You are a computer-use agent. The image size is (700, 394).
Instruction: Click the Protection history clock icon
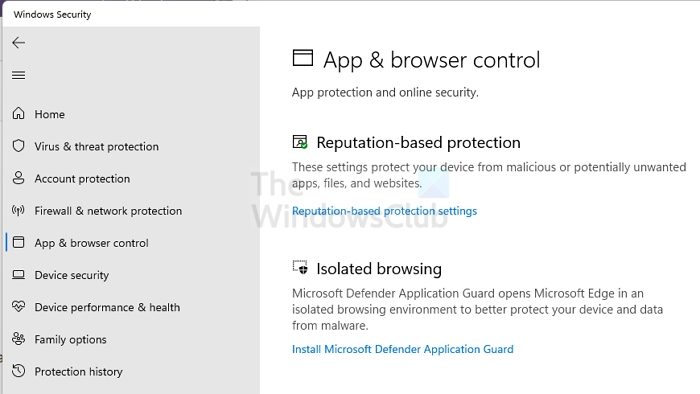point(18,371)
